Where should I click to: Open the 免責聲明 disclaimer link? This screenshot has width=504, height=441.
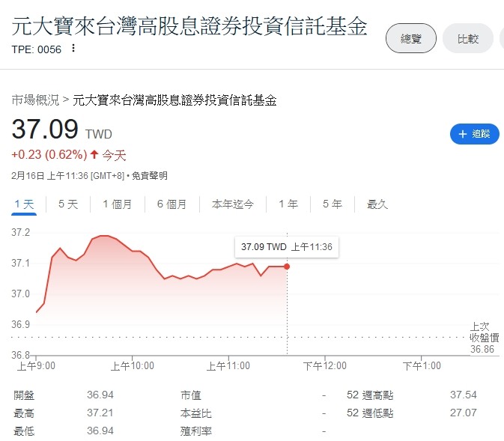[150, 176]
